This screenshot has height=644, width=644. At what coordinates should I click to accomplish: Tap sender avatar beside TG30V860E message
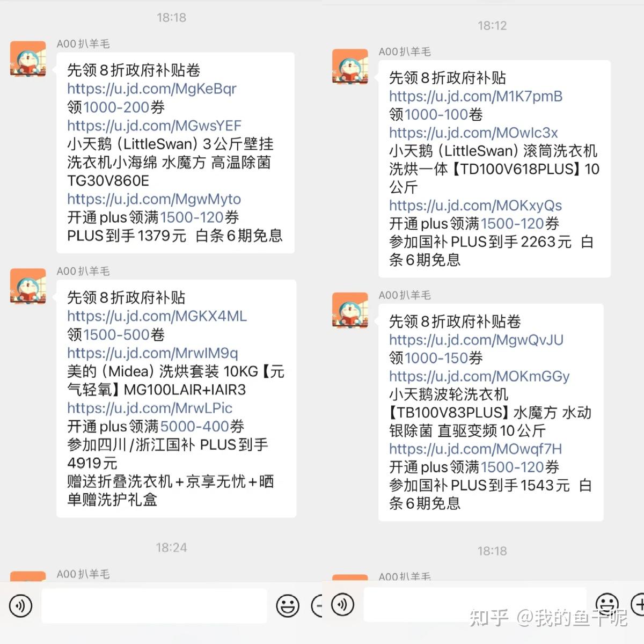[28, 59]
